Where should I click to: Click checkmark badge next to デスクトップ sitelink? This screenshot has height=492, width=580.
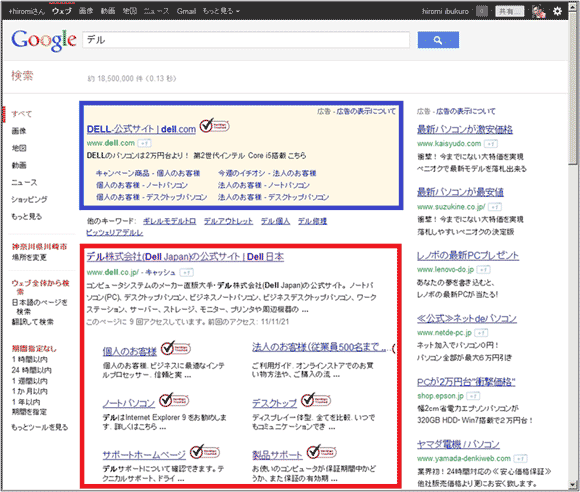click(316, 400)
